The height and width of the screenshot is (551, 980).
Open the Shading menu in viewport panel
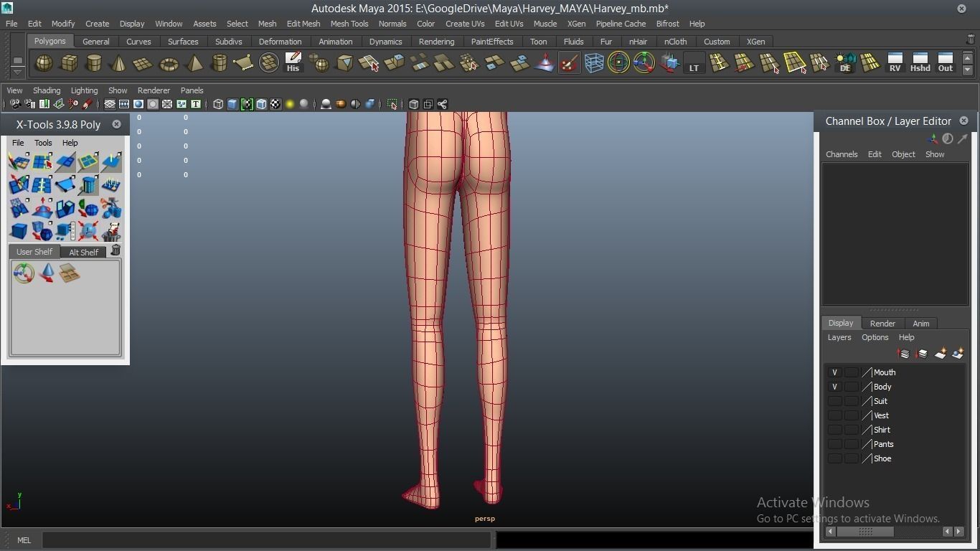pyautogui.click(x=47, y=90)
